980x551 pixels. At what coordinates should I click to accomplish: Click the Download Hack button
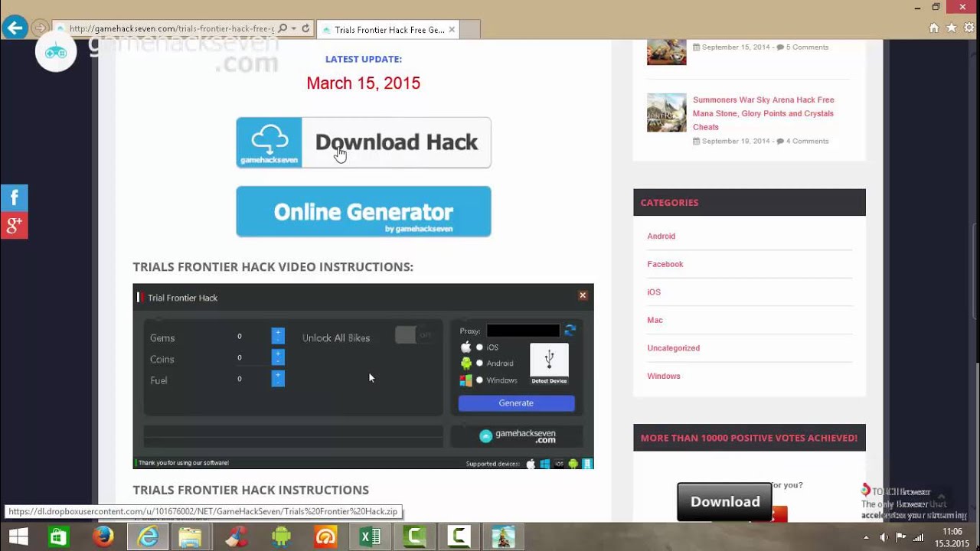point(364,142)
